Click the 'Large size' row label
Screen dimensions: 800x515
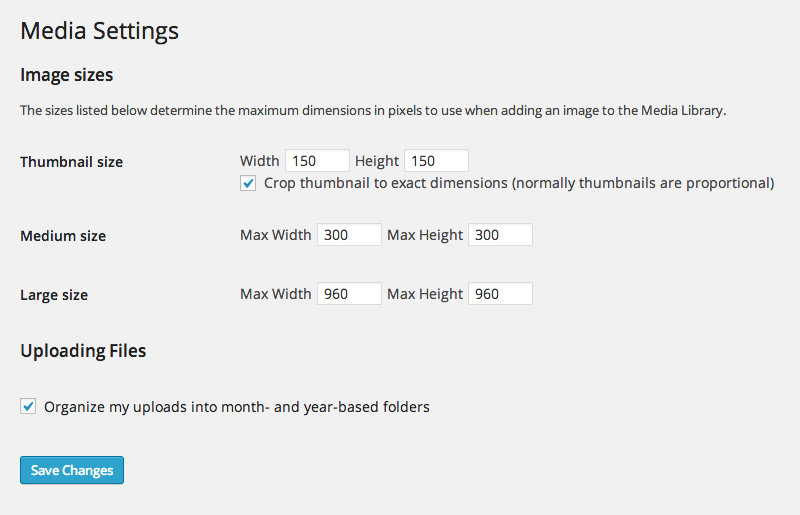54,295
